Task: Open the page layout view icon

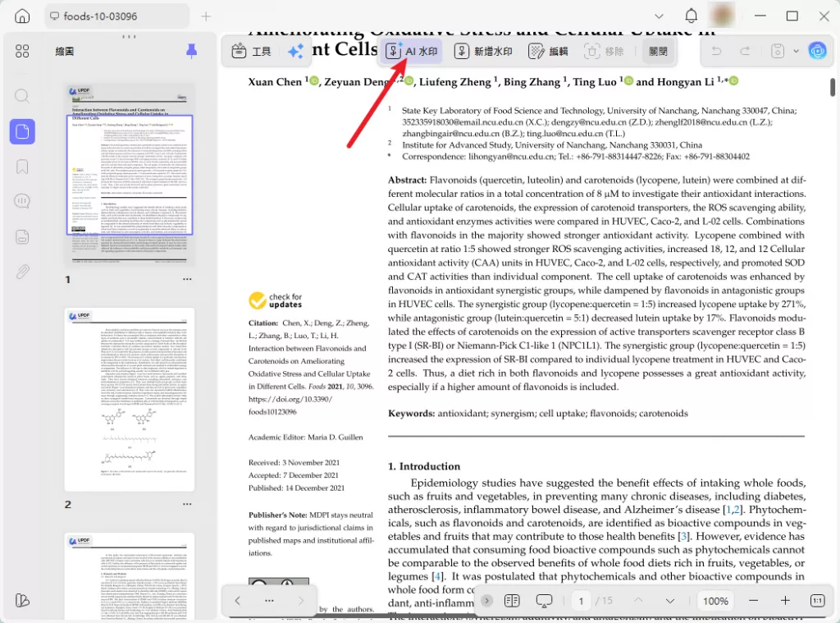Action: pos(512,601)
